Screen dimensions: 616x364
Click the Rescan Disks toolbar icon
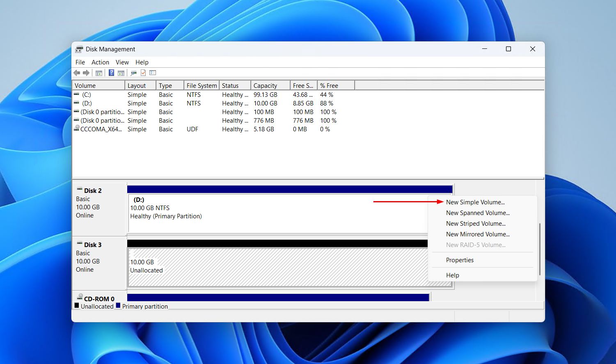(x=133, y=73)
